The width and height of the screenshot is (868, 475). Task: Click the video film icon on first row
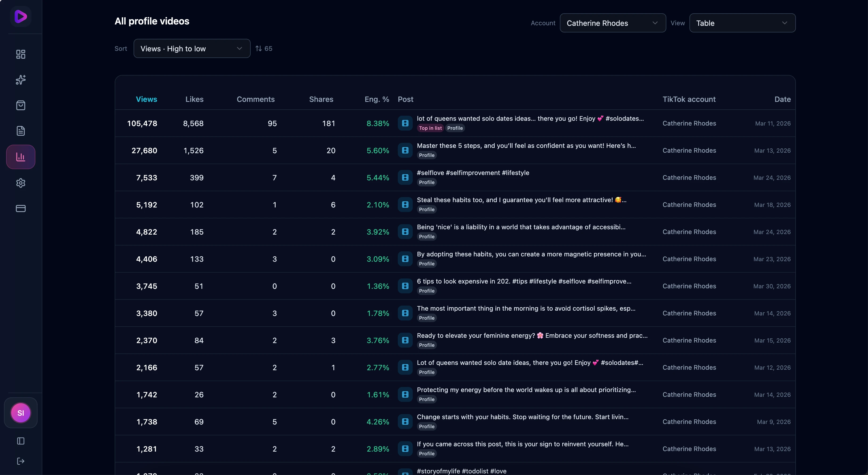pyautogui.click(x=405, y=123)
